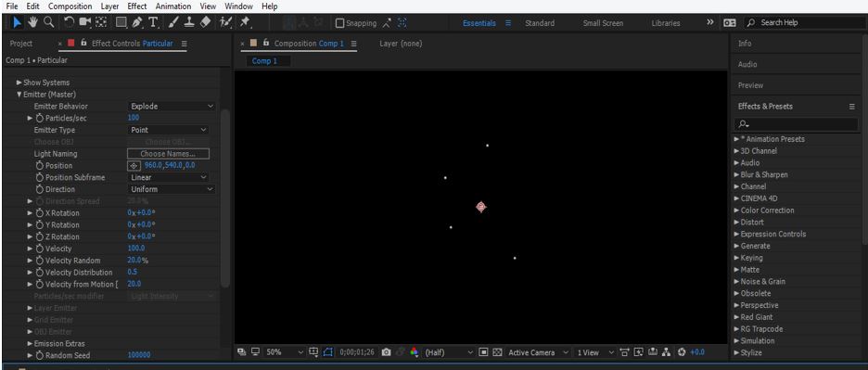This screenshot has height=370, width=868.
Task: Toggle the Random Seed stopwatch
Action: (39, 355)
